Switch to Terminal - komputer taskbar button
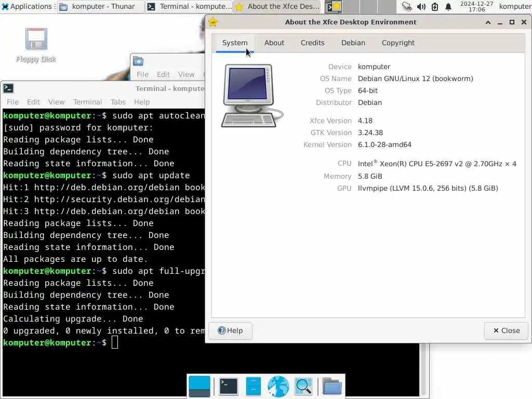Image resolution: width=532 pixels, height=399 pixels. point(189,6)
